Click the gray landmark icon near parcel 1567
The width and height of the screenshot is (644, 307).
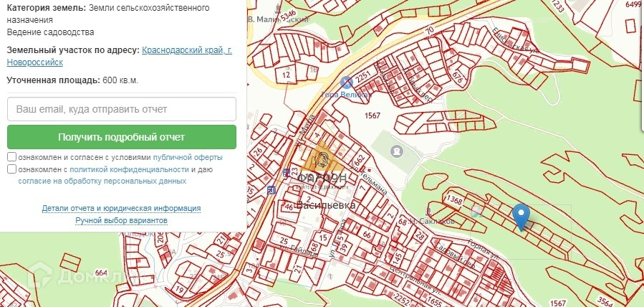[x=397, y=151]
